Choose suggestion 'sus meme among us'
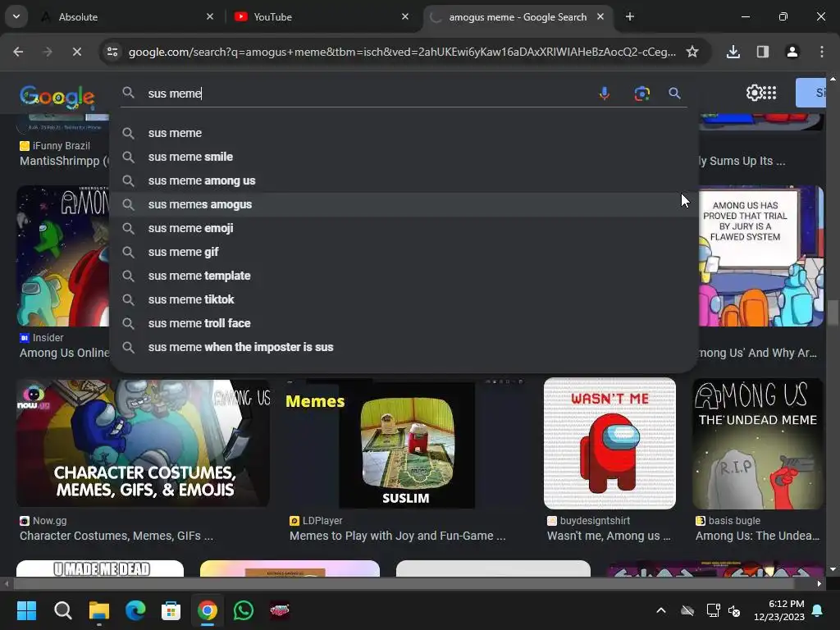This screenshot has width=840, height=630. click(404, 180)
